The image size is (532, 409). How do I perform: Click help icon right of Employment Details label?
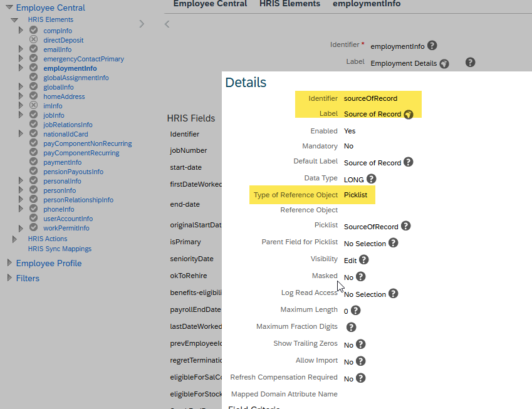tap(470, 63)
